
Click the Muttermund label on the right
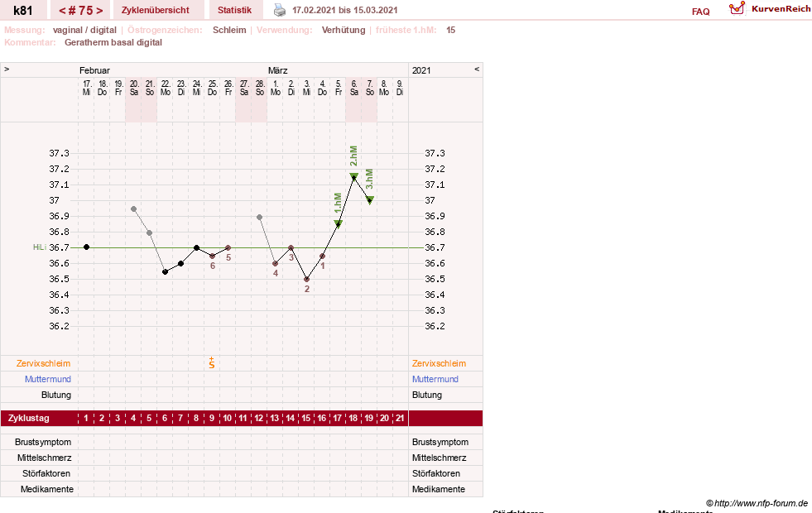click(435, 379)
